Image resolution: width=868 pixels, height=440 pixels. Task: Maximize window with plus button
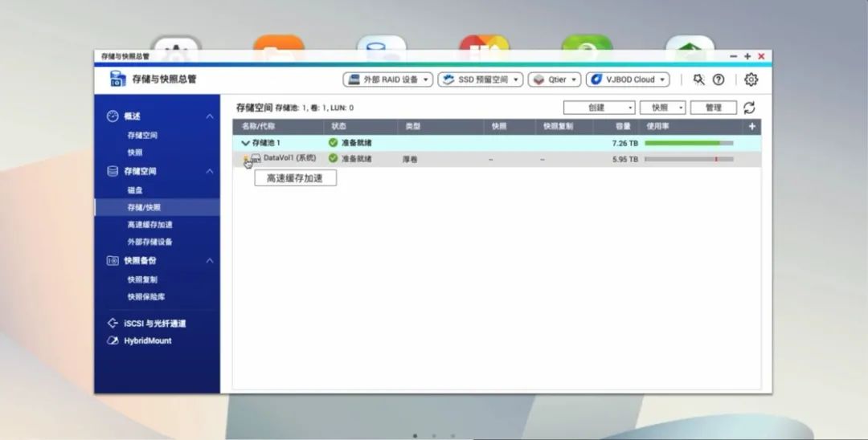pos(747,56)
